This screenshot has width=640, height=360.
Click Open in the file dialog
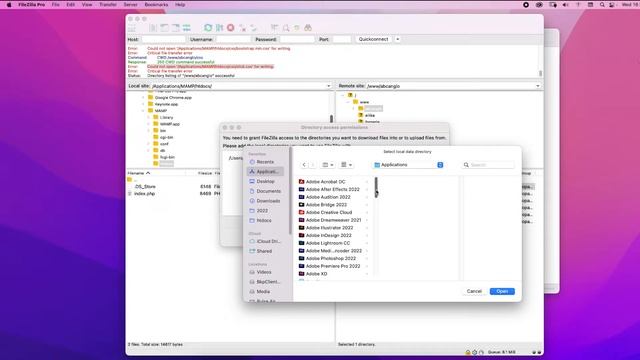coord(502,291)
